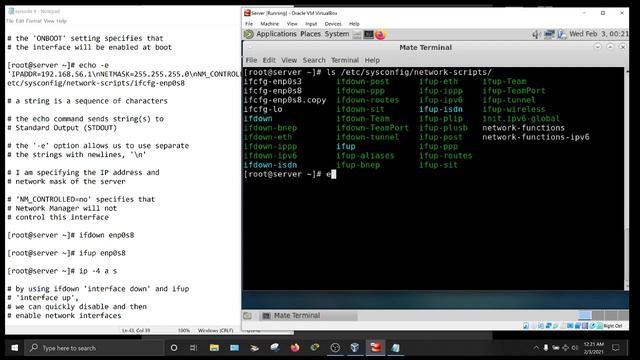Open the VirtualBox File menu
This screenshot has height=360, width=640.
(249, 24)
